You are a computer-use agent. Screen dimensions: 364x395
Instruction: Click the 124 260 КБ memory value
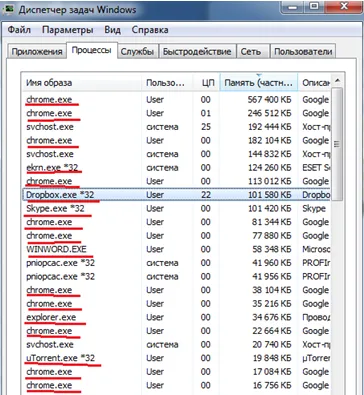(270, 167)
